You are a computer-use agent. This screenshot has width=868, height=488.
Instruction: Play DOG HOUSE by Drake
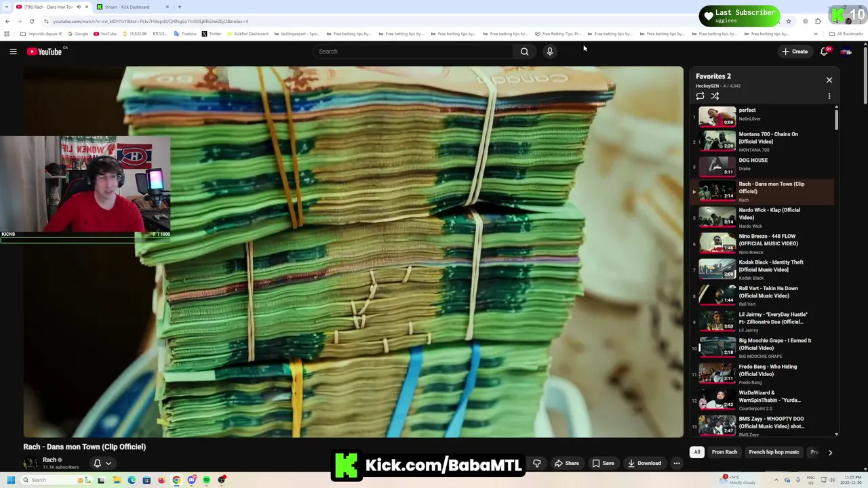click(x=762, y=165)
